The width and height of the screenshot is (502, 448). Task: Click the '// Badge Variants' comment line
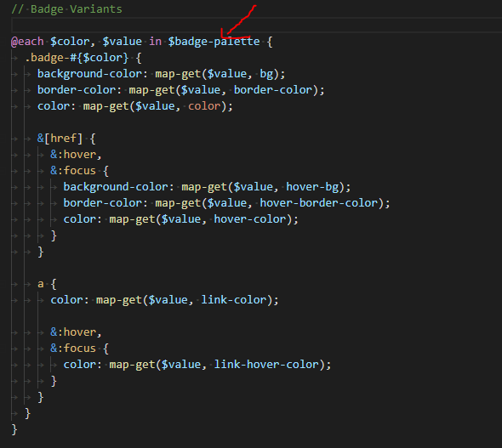66,9
